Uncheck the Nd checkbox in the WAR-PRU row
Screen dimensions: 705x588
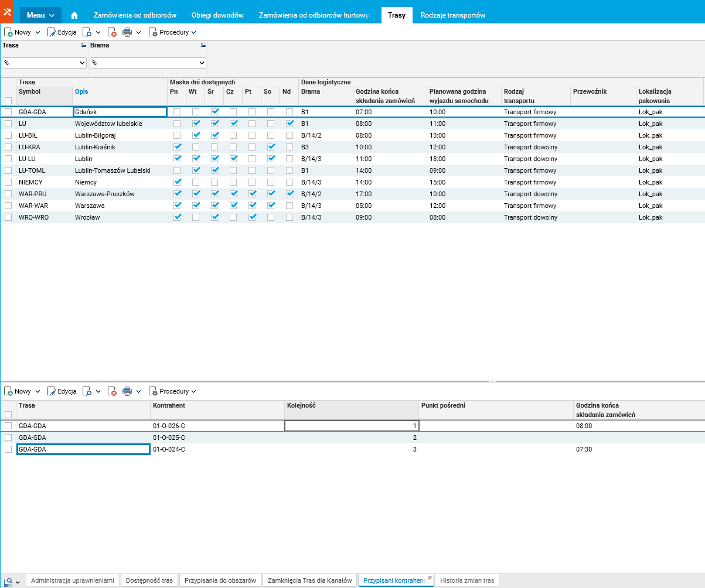290,194
